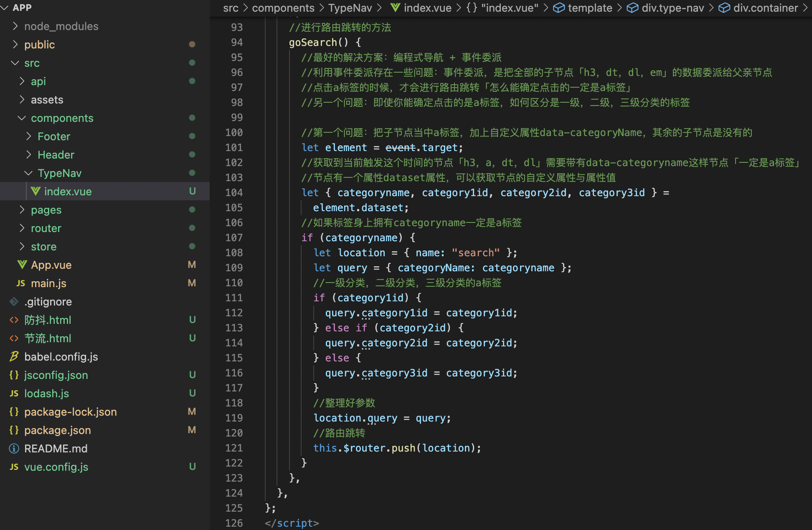This screenshot has height=530, width=812.
Task: Select index.vue in the file tree
Action: pyautogui.click(x=68, y=192)
